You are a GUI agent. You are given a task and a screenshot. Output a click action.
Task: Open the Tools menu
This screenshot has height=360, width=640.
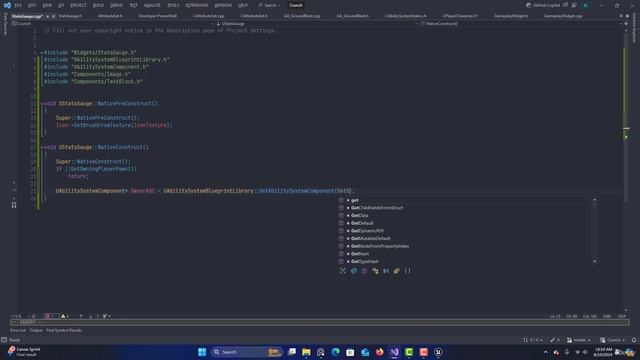pyautogui.click(x=173, y=5)
